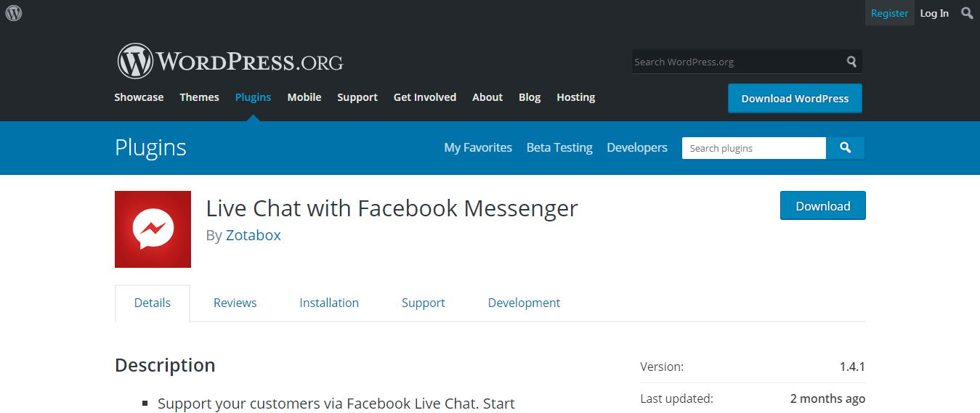Click into the Search plugins field
980x413 pixels.
753,148
